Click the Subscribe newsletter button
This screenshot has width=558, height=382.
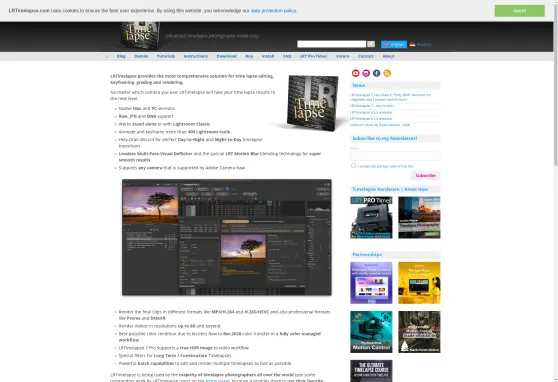tap(425, 176)
